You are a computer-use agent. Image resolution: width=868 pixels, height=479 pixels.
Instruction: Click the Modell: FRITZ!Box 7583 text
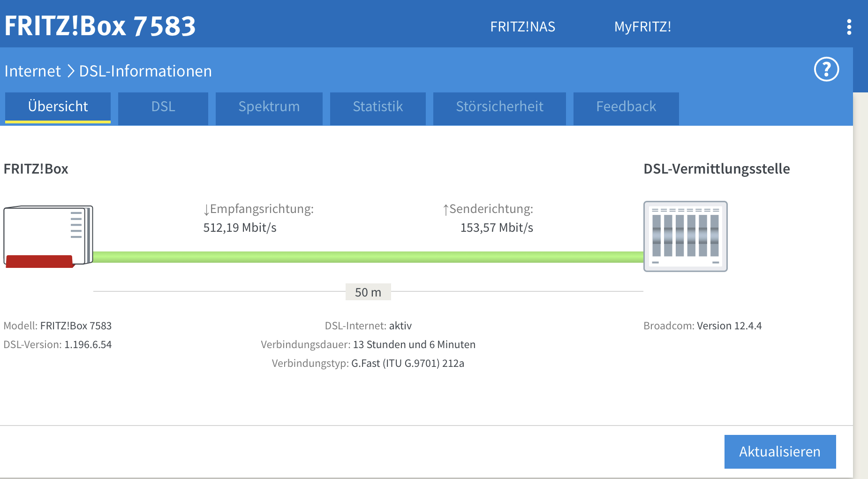tap(58, 326)
